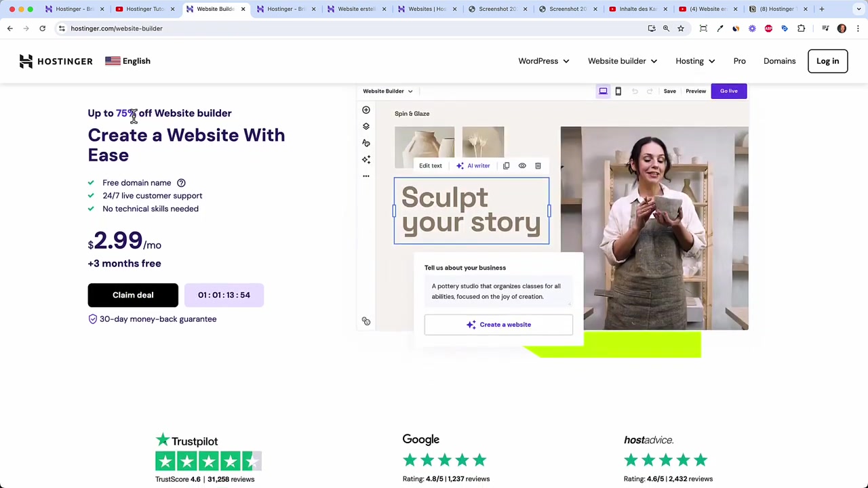
Task: Select desktop view icon in editor preview
Action: pyautogui.click(x=603, y=91)
